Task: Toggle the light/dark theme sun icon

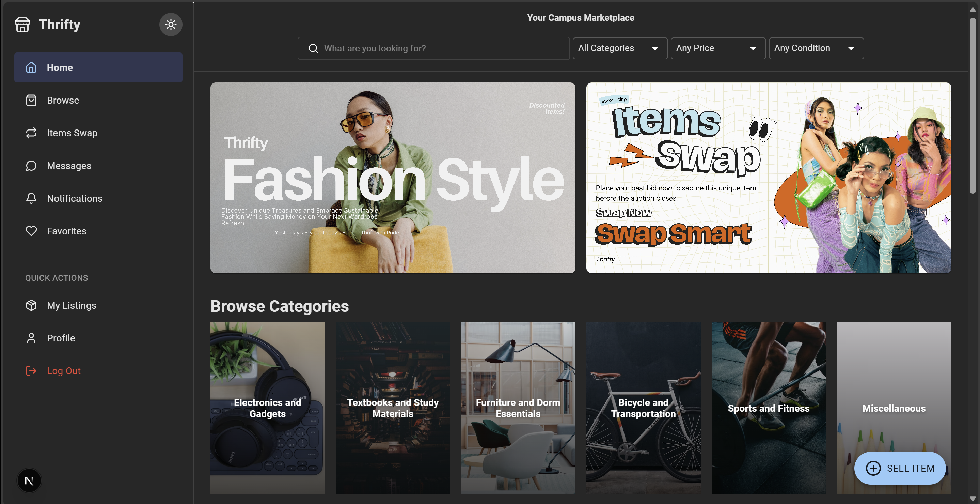Action: [171, 25]
